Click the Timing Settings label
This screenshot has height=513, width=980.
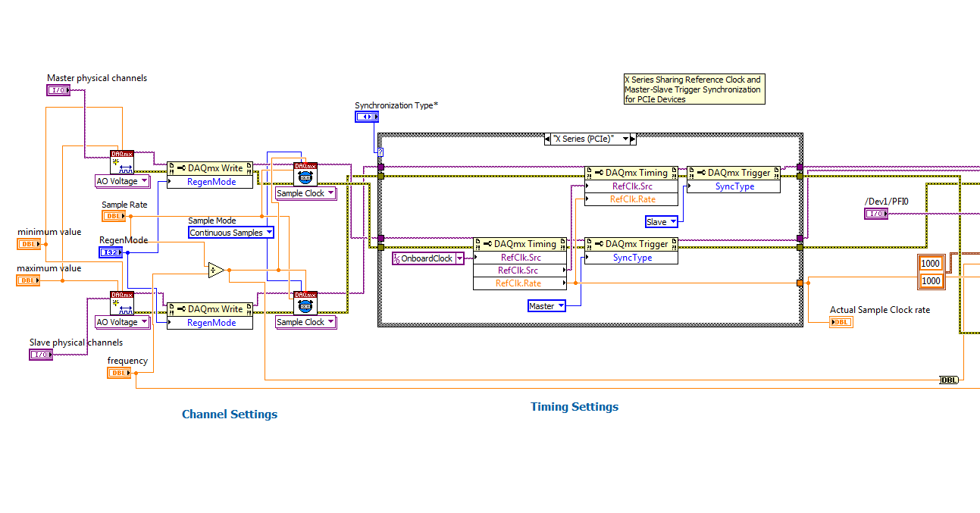pos(575,407)
